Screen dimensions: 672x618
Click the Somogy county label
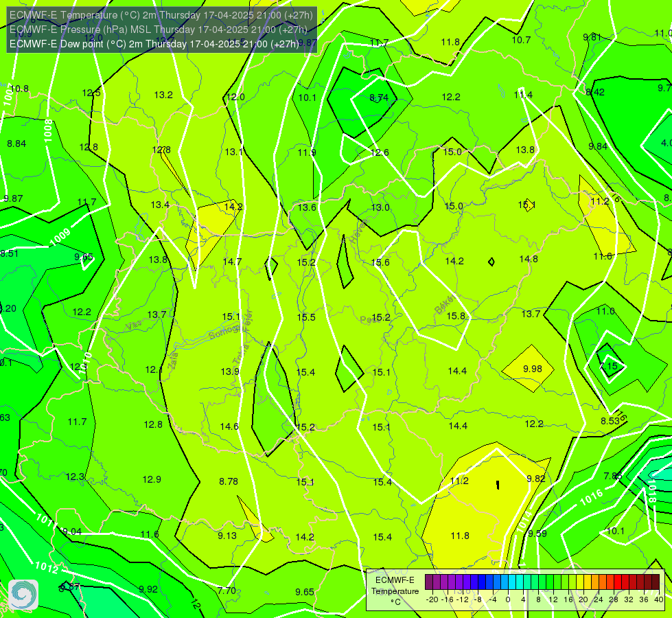224,331
